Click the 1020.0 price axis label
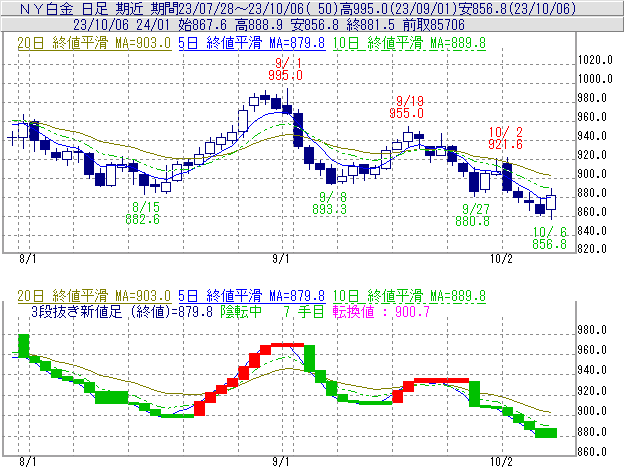Viewport: 624px width, 475px height. (595, 60)
